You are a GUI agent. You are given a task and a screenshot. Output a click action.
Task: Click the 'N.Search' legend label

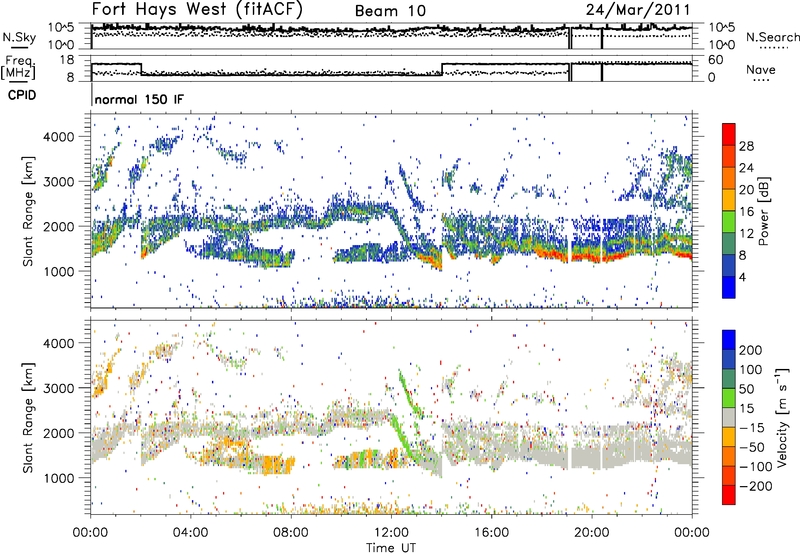pyautogui.click(x=772, y=37)
